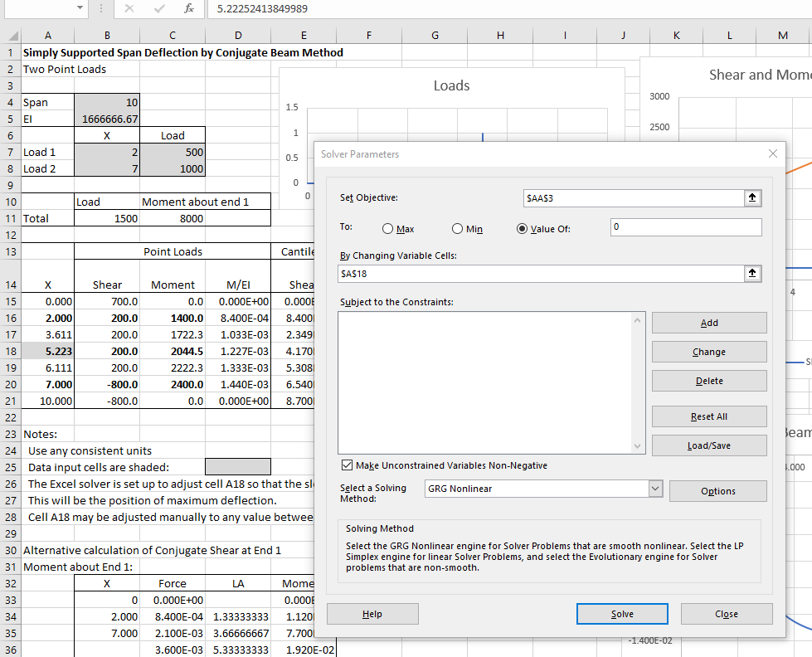Click the Add constraint button
812x657 pixels.
(x=709, y=323)
